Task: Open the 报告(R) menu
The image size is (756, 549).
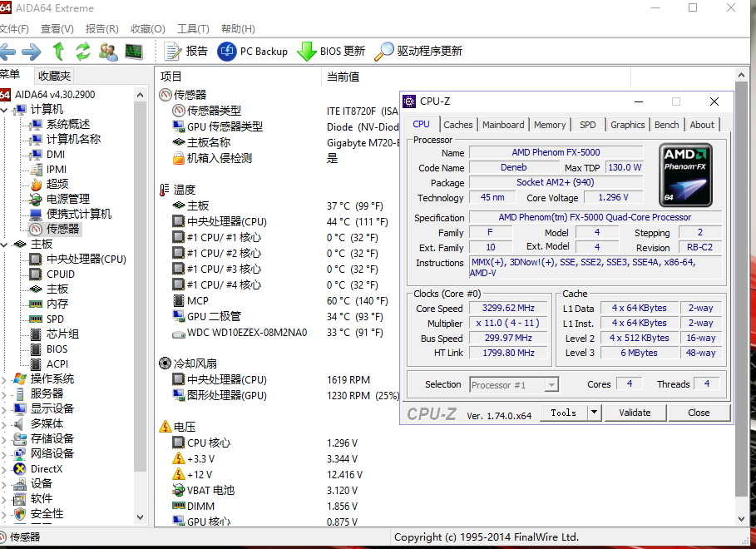Action: click(101, 29)
